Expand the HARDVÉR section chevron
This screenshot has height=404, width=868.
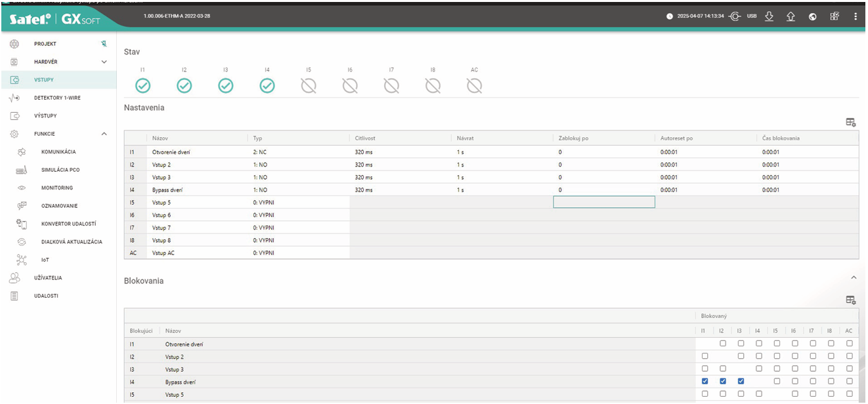[104, 62]
